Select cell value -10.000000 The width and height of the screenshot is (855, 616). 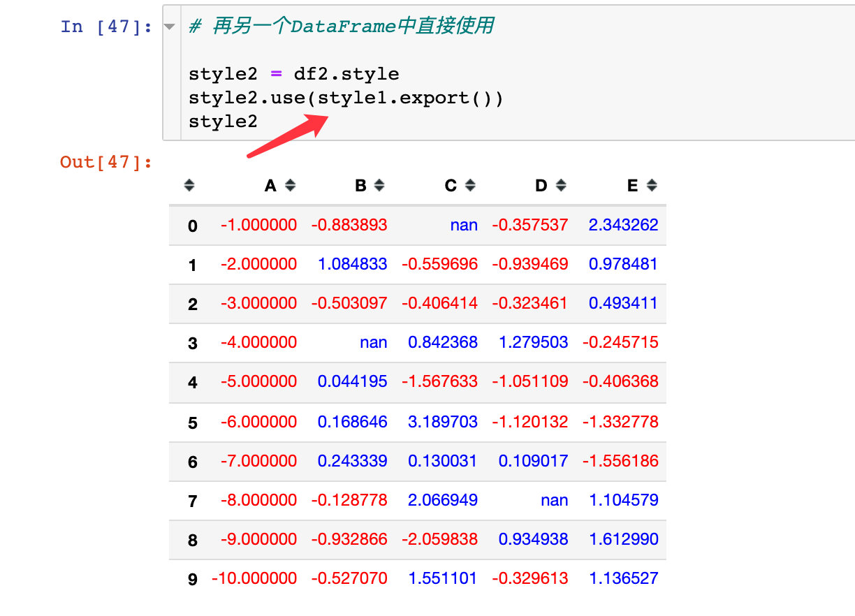(x=254, y=578)
